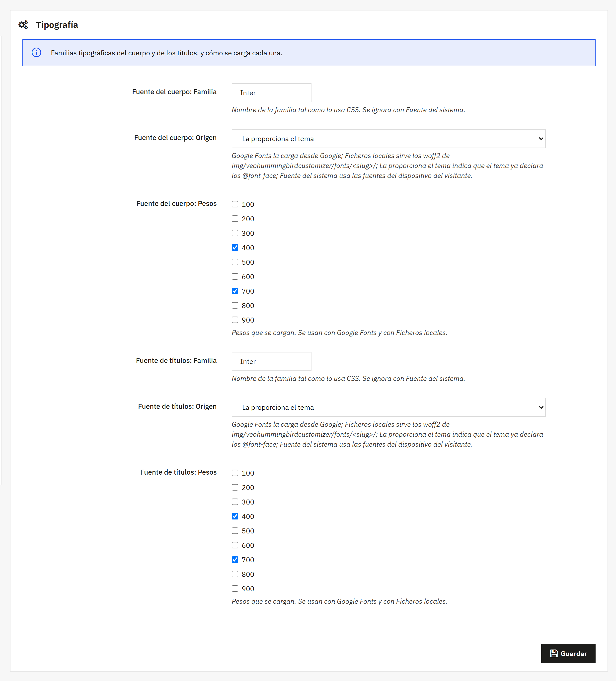This screenshot has height=681, width=616.
Task: Tick the 900 weight for Fuente del cuerpo
Action: (x=235, y=320)
